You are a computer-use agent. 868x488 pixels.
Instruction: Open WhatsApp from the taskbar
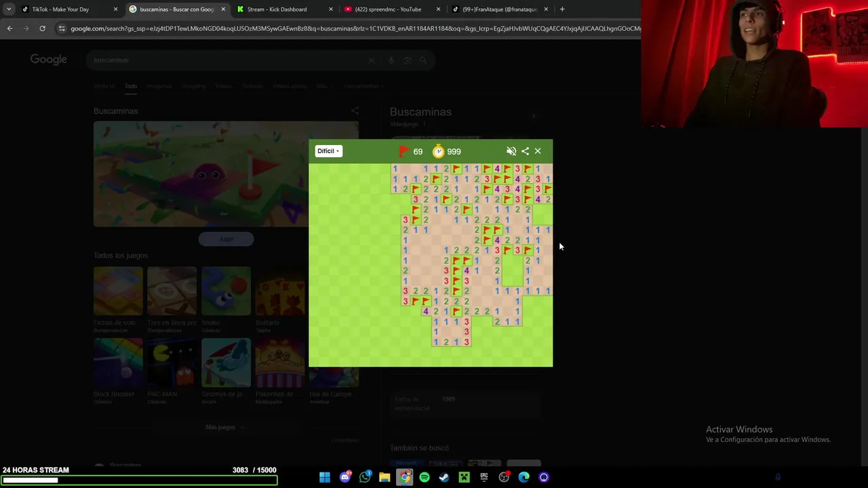[365, 477]
